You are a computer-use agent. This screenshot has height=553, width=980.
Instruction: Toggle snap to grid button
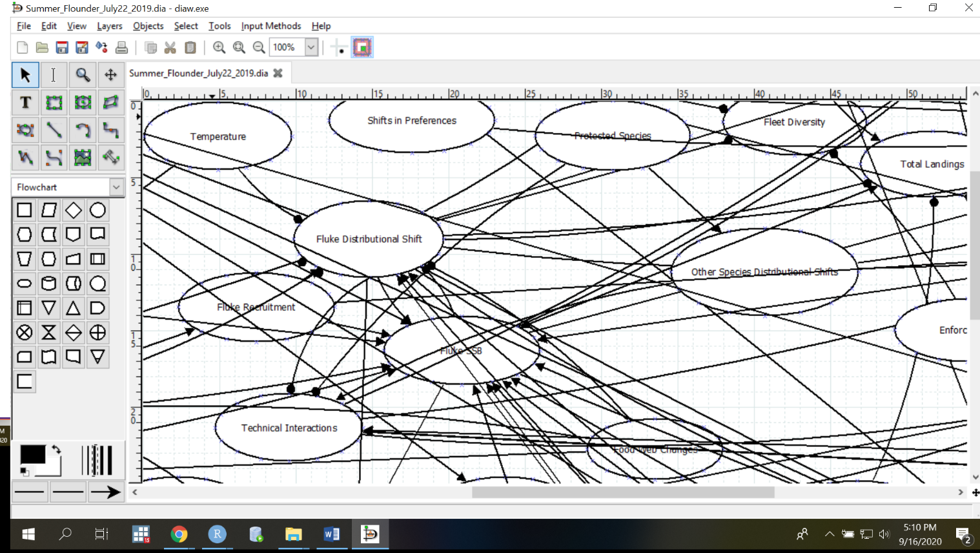coord(339,47)
